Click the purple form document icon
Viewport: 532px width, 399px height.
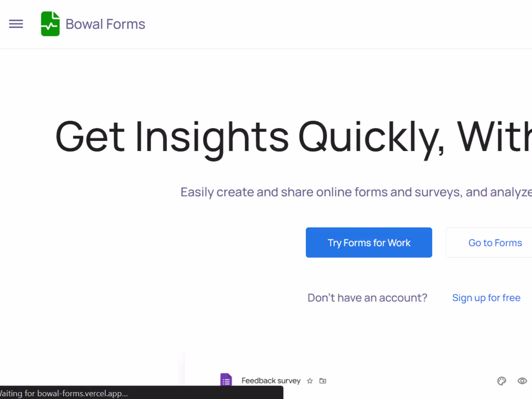point(226,380)
